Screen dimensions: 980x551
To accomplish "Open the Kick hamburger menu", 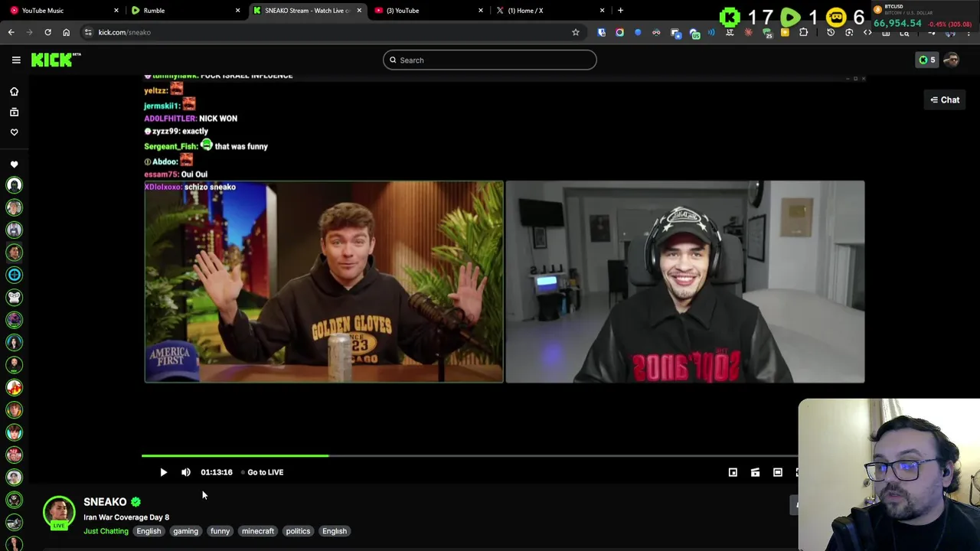I will click(x=16, y=60).
